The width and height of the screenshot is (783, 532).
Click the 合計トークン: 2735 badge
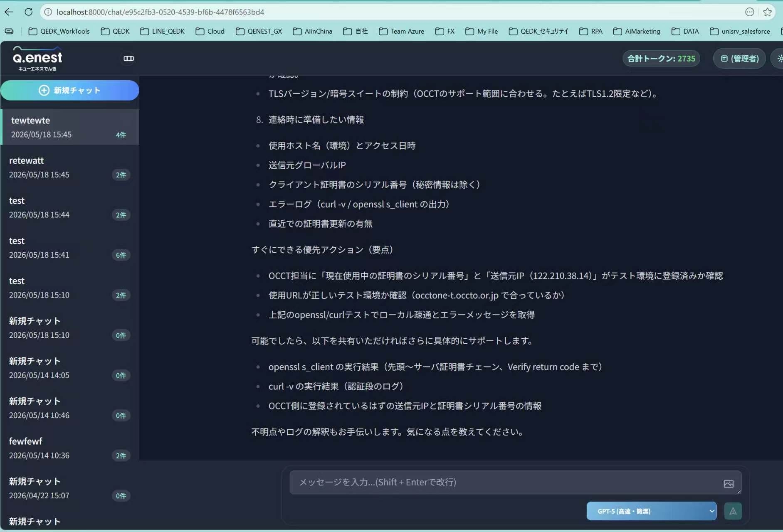(x=661, y=59)
